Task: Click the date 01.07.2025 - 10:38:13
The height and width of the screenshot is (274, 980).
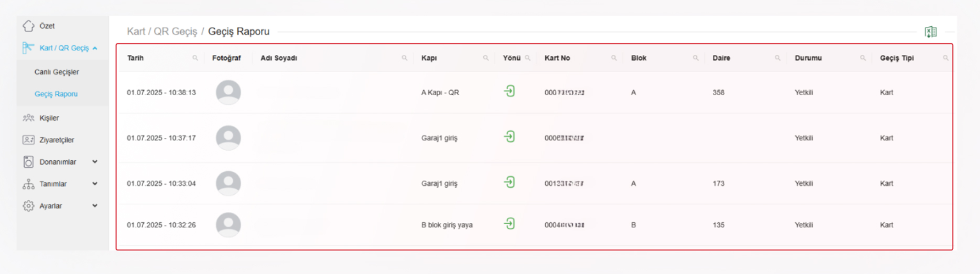Action: point(161,93)
